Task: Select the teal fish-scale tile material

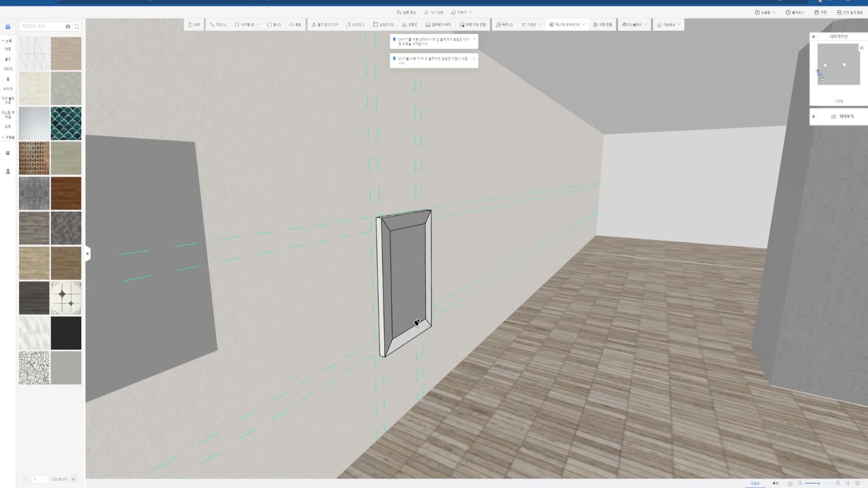Action: tap(66, 123)
